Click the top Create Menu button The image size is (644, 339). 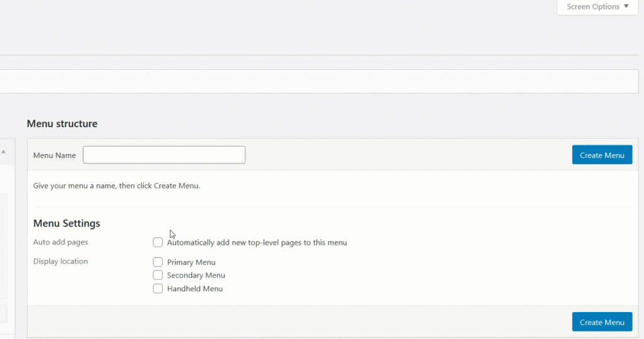click(x=602, y=155)
